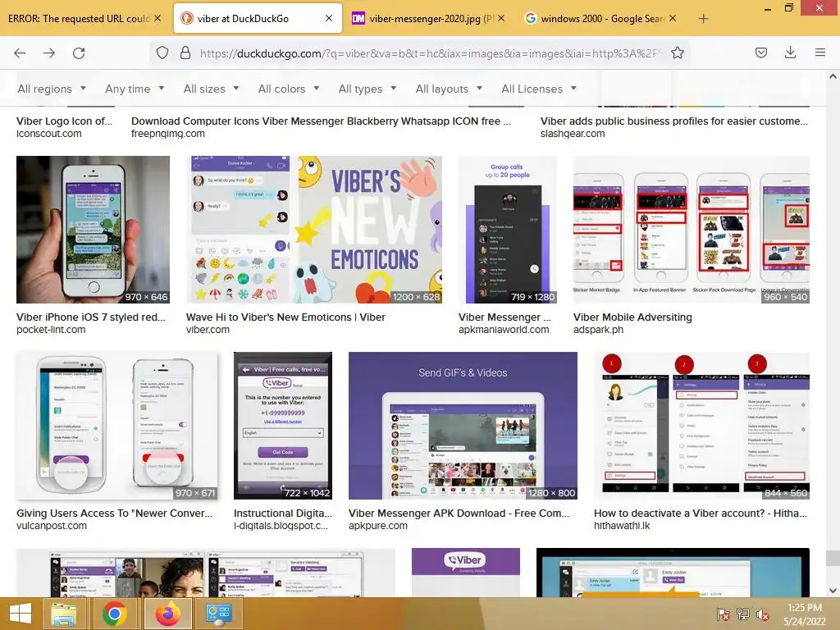Click the page scrollbar up arrow
This screenshot has width=840, height=630.
tap(833, 76)
